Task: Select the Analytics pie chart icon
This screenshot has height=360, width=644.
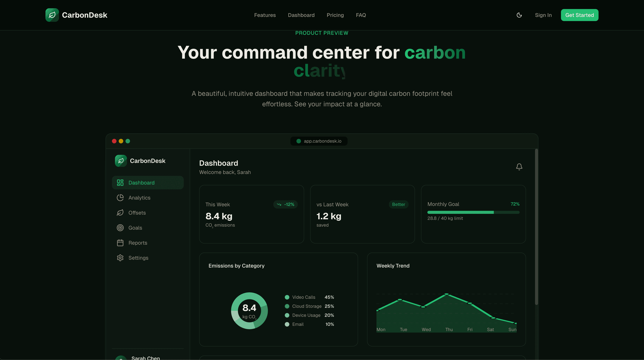Action: [x=120, y=197]
